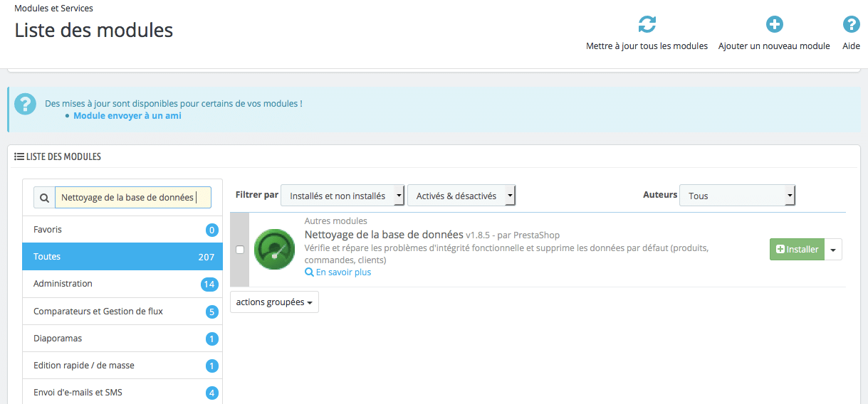
Task: Open the Installés et non installés filter dropdown
Action: pos(343,196)
